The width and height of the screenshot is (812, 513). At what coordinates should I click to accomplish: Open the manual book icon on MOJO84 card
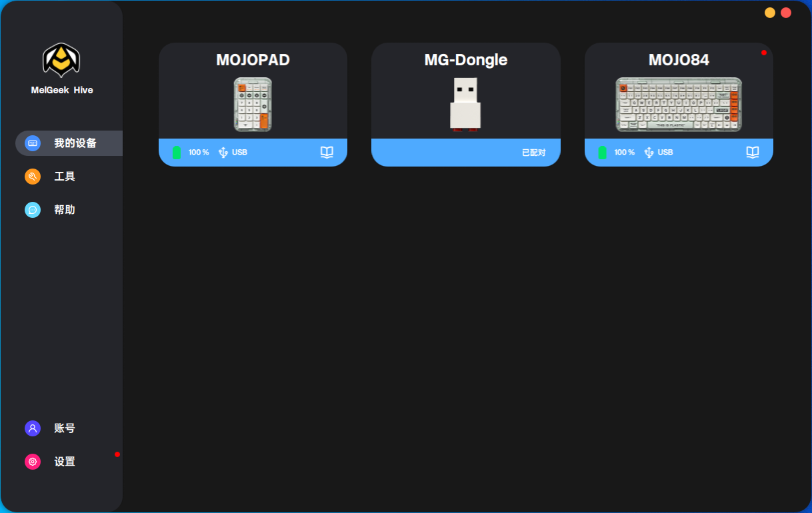pos(753,153)
